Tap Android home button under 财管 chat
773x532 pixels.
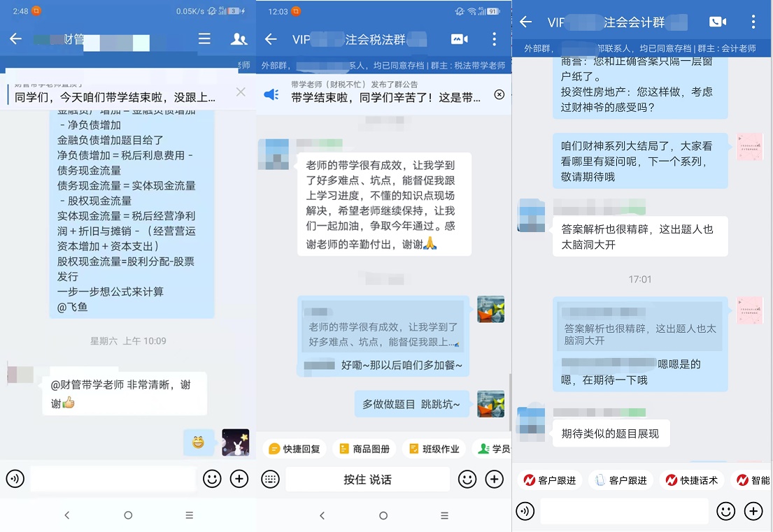(x=128, y=515)
